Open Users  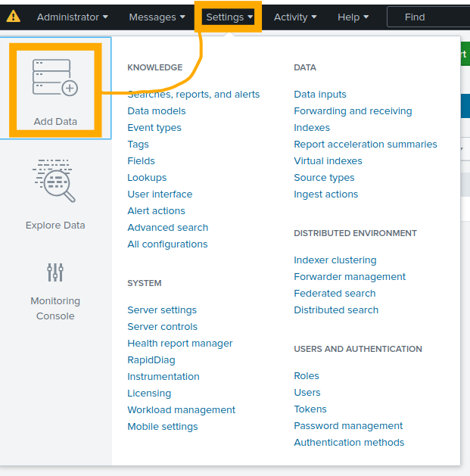307,393
